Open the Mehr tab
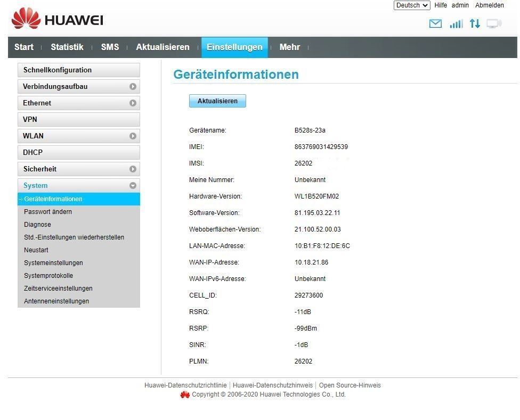Image resolution: width=520 pixels, height=420 pixels. click(289, 47)
